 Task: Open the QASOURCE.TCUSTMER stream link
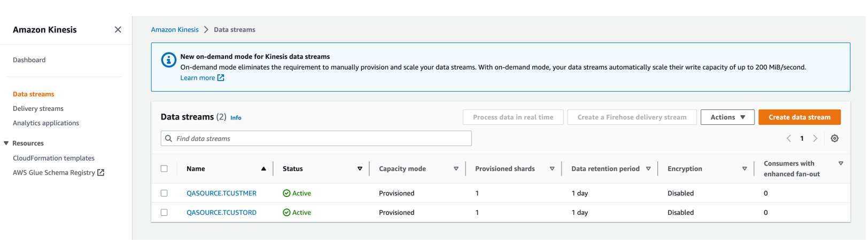(222, 194)
